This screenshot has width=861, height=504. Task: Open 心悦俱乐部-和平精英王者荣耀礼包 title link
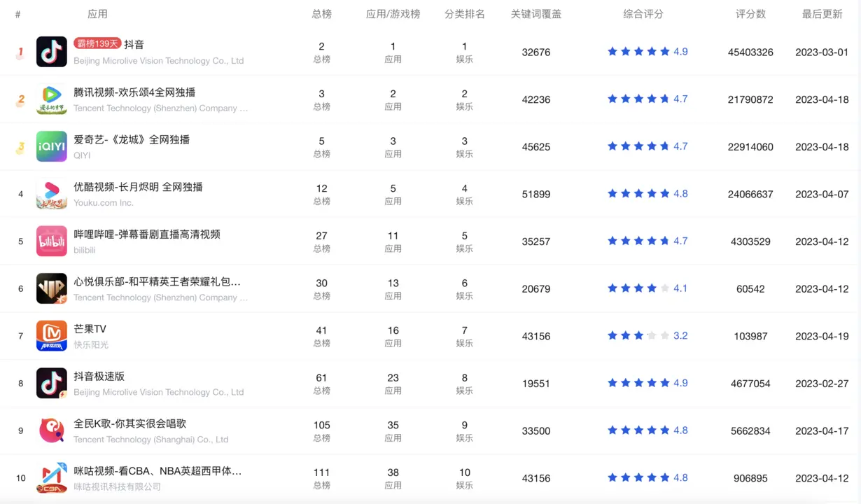pyautogui.click(x=157, y=281)
